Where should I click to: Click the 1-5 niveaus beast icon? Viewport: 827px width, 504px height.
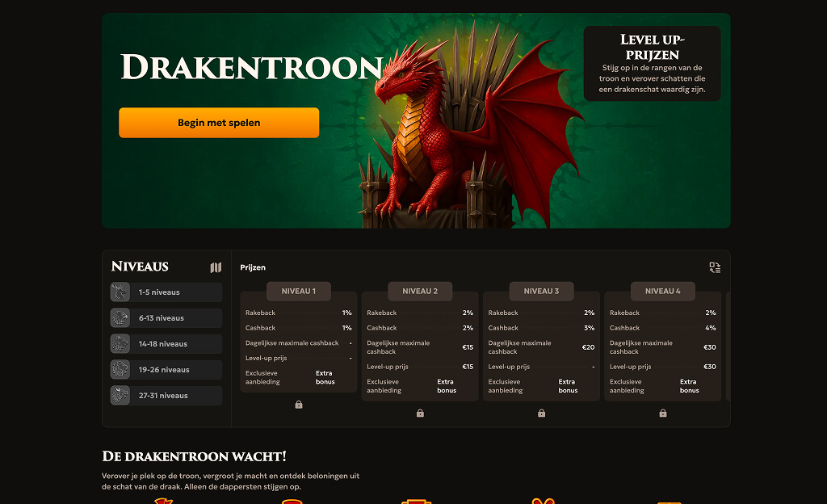point(120,292)
